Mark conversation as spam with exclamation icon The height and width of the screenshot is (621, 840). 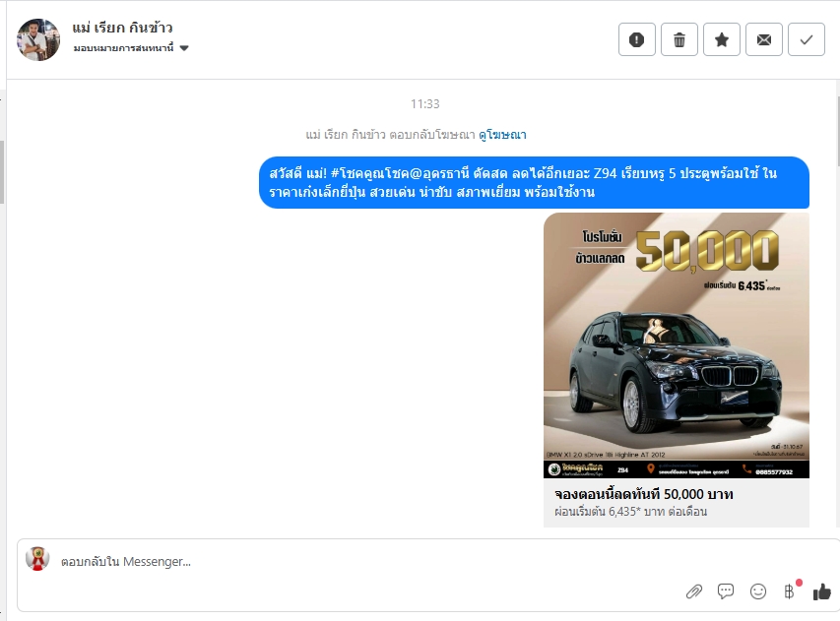[x=636, y=39]
